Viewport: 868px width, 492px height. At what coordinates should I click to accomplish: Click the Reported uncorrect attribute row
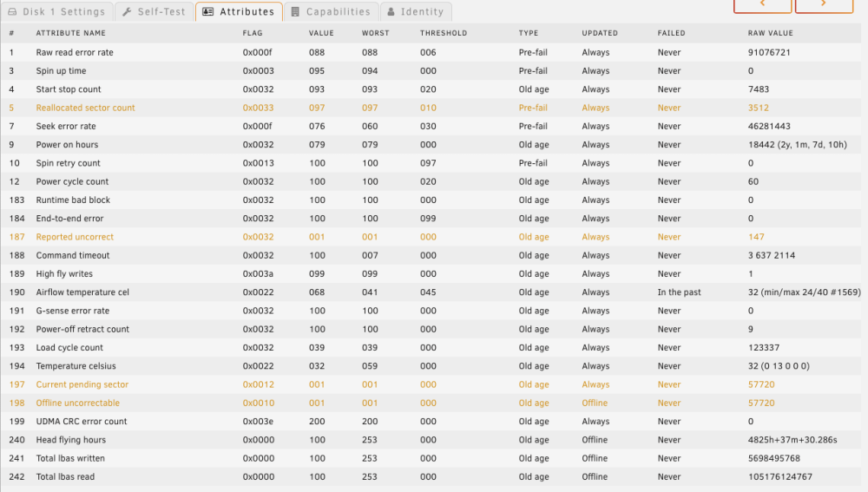coord(431,237)
